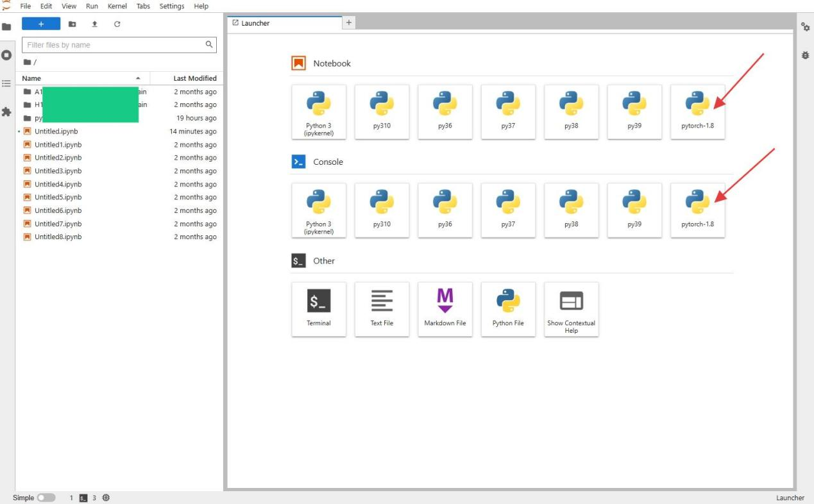
Task: Click the new folder icon
Action: pyautogui.click(x=72, y=24)
